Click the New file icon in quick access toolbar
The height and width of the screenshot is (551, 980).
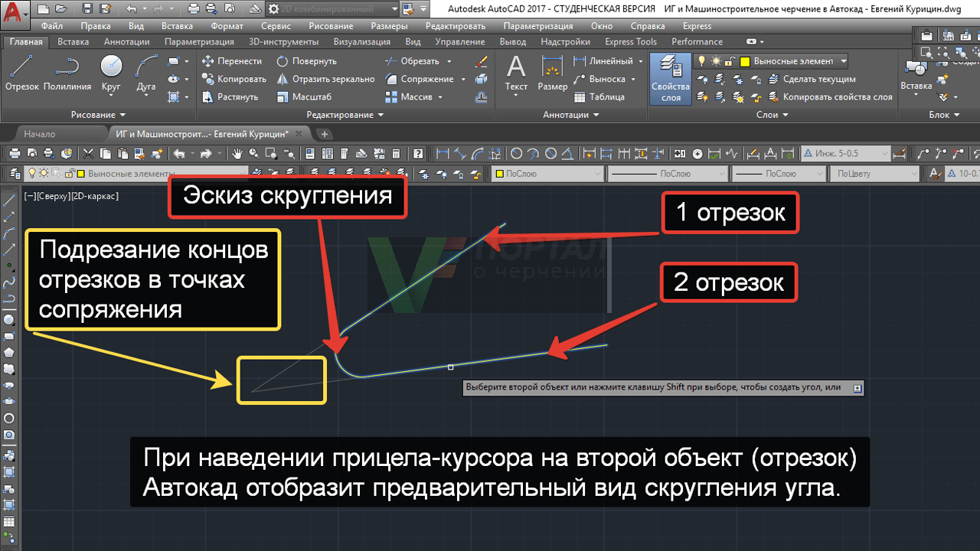click(42, 9)
